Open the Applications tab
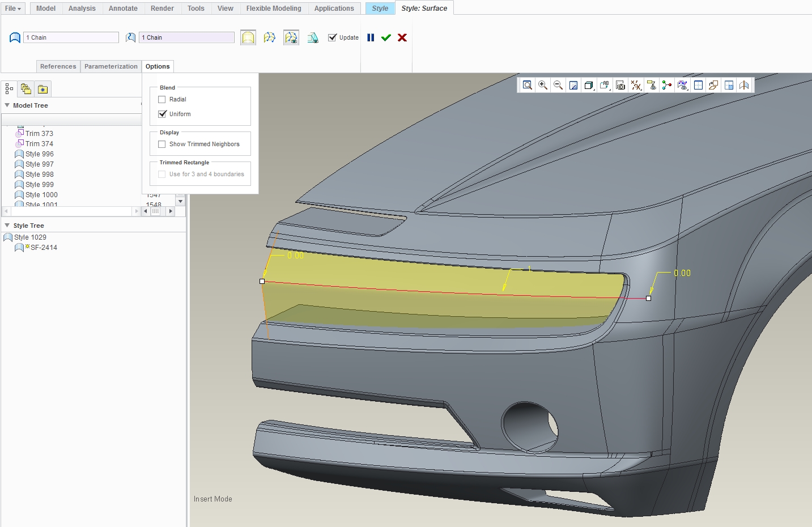This screenshot has width=812, height=527. [334, 8]
